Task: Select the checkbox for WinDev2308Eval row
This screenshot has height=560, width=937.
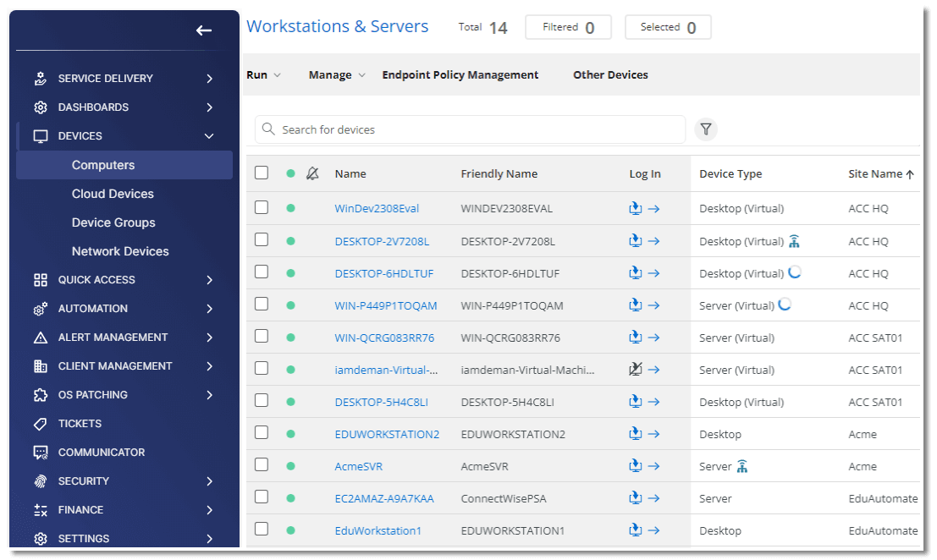Action: point(262,208)
